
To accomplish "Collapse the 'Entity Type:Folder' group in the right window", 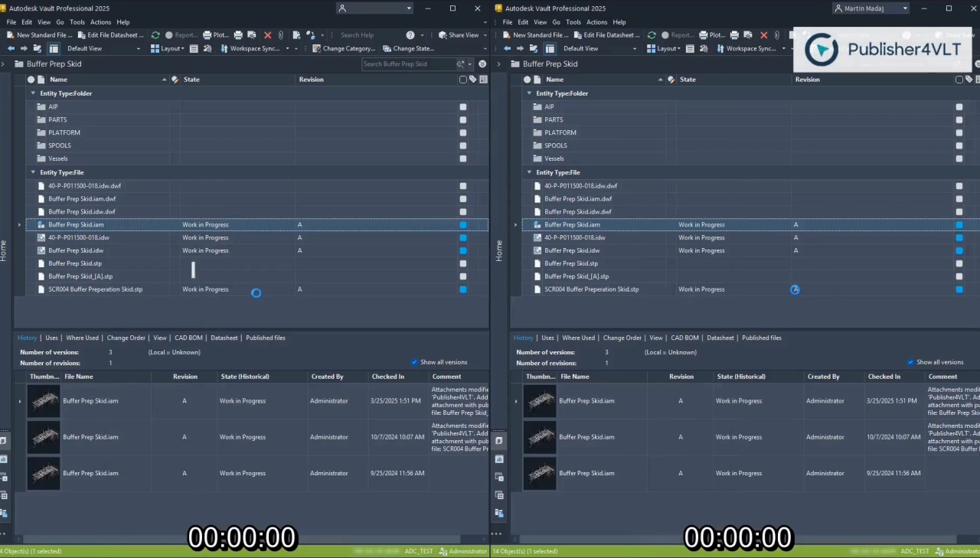I will coord(529,93).
